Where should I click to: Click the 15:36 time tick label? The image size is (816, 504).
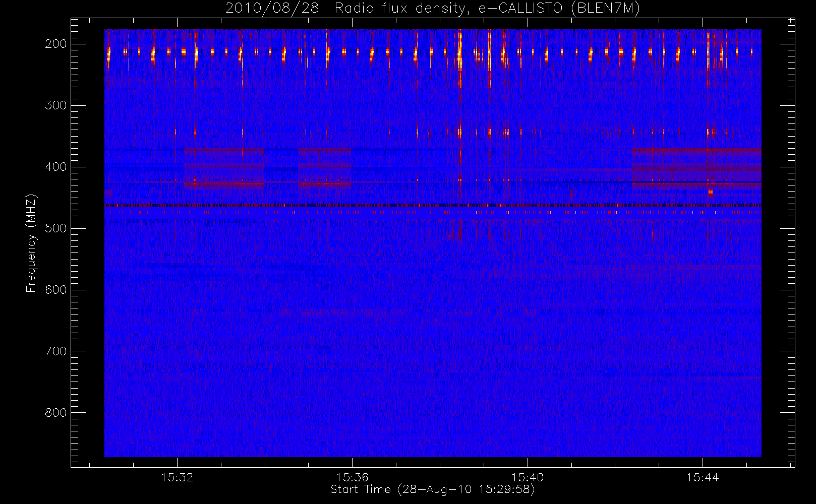(352, 477)
